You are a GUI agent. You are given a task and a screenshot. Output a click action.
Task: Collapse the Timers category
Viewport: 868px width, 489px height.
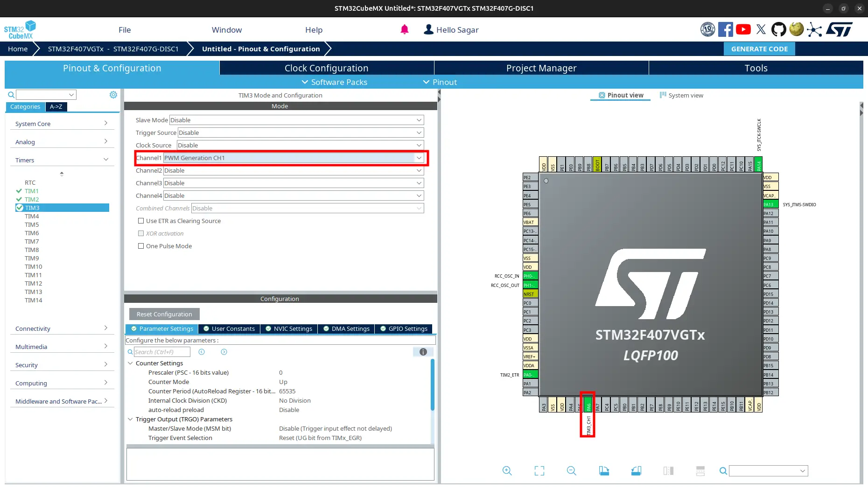point(62,160)
